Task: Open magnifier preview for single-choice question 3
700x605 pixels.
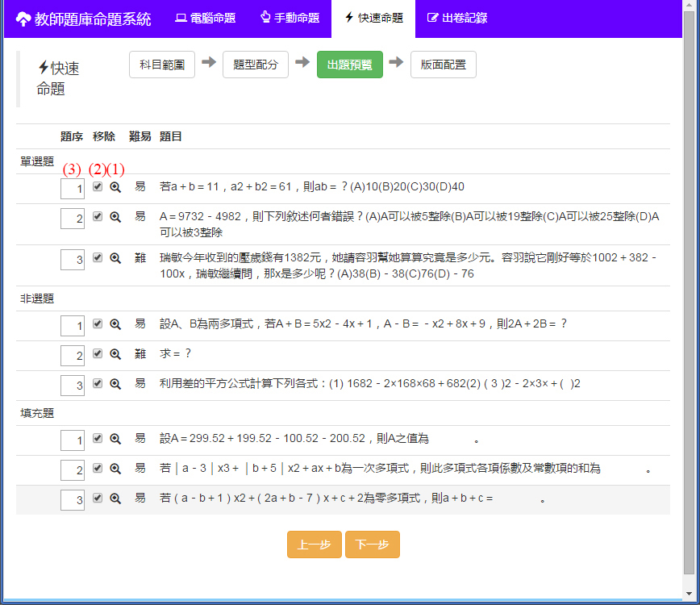Action: tap(115, 258)
